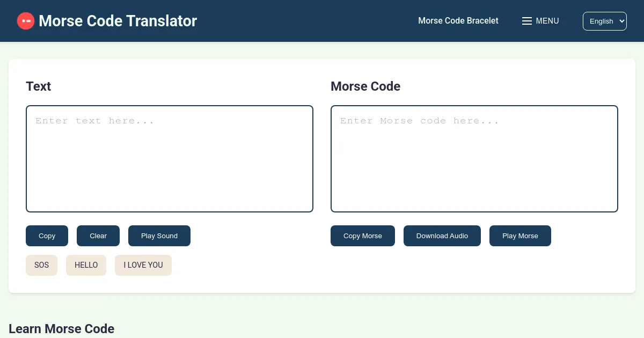Play Morse audio playback
Screen dimensions: 644x338
pos(520,236)
